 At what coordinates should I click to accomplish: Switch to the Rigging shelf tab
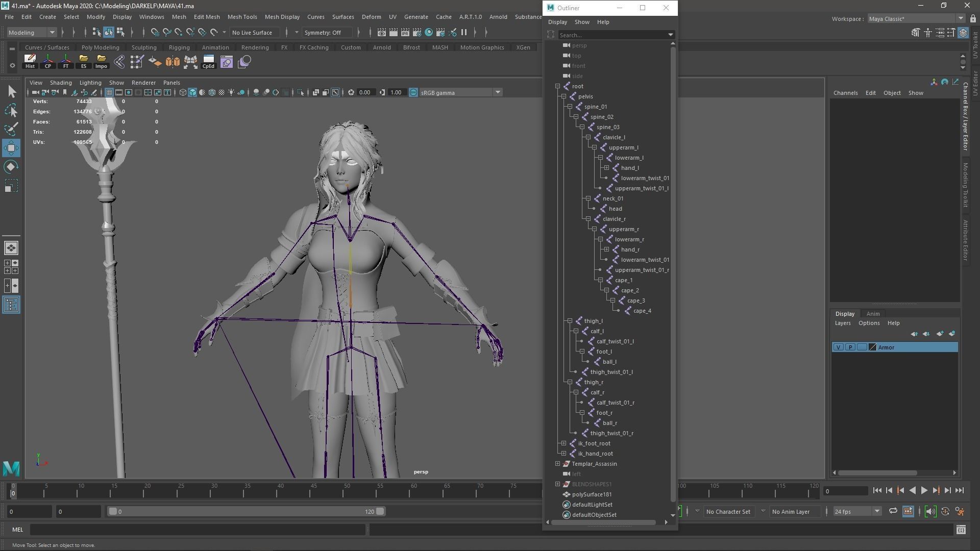click(179, 47)
